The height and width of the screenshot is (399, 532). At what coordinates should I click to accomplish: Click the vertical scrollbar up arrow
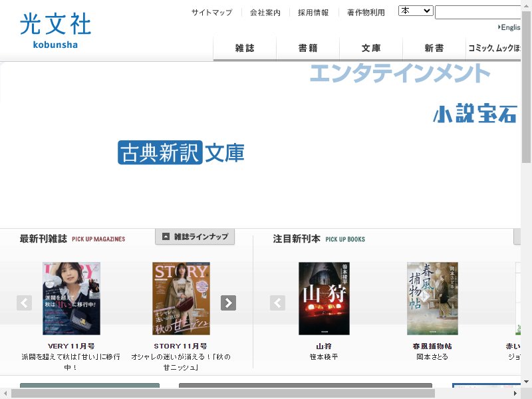[x=526, y=5]
